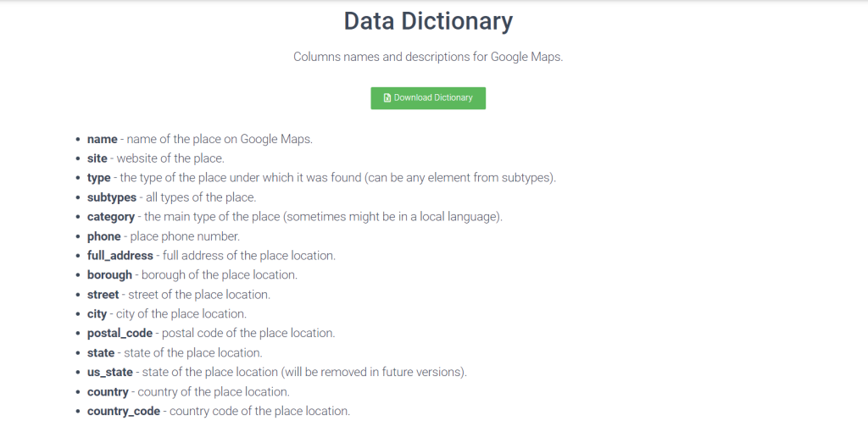
Task: Click the us_state column term
Action: [109, 373]
